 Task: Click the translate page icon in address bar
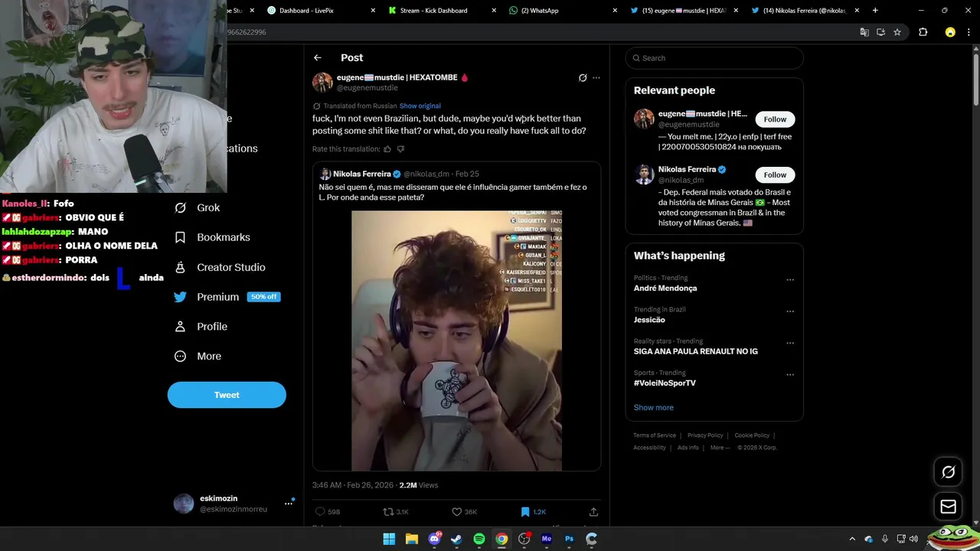pos(864,32)
